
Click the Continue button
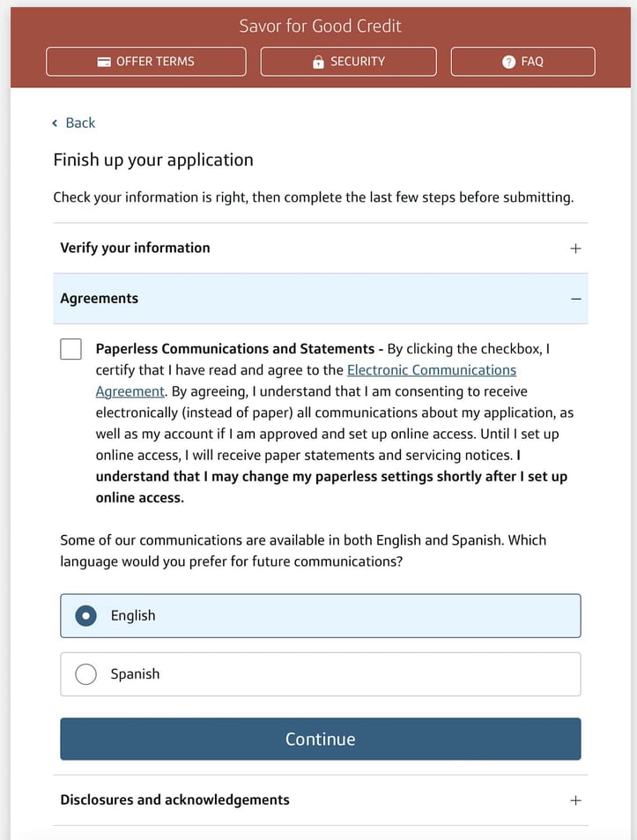321,739
